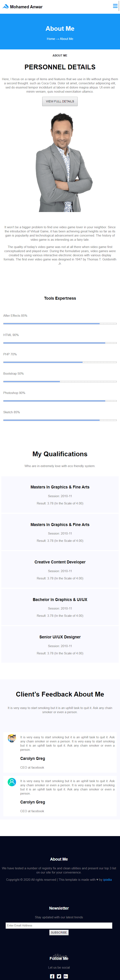Click About Me breadcrumb link
The width and height of the screenshot is (120, 980).
point(66,39)
